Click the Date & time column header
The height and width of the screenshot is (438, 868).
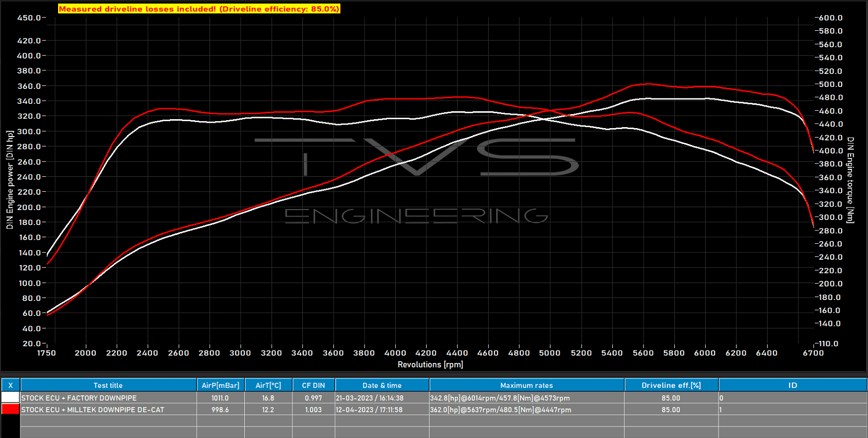[x=382, y=385]
